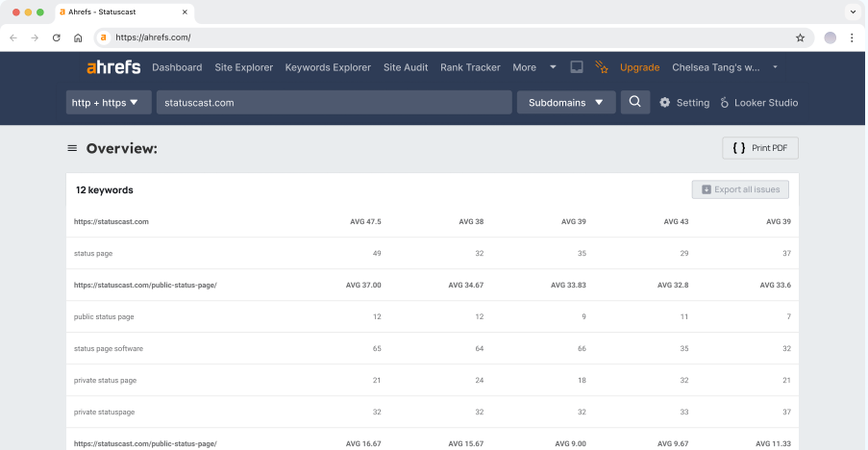Click Export all issues button

[740, 189]
